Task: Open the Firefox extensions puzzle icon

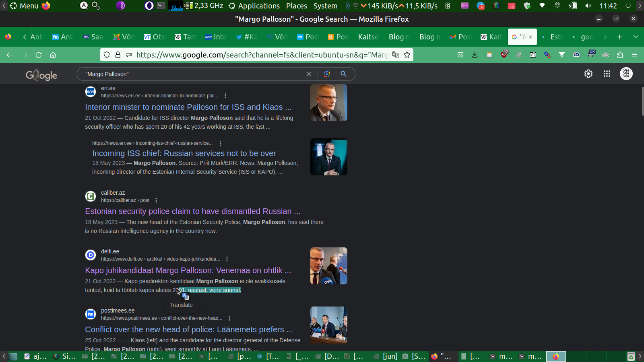Action: (620, 55)
